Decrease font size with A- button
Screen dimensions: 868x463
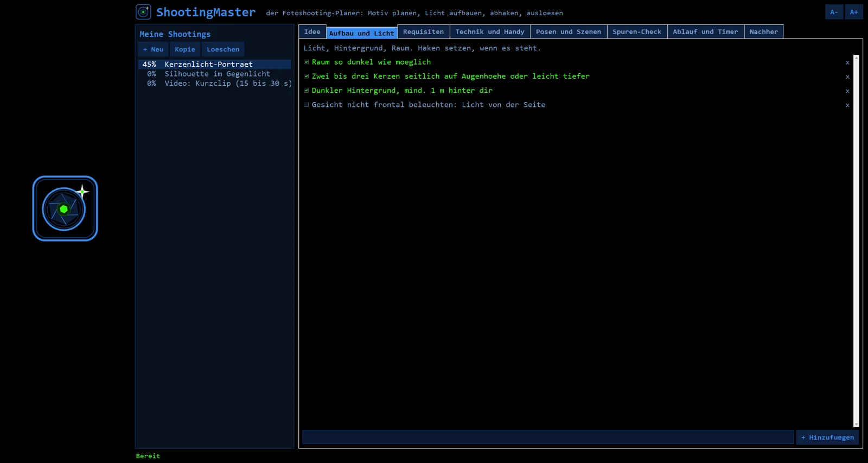point(834,12)
